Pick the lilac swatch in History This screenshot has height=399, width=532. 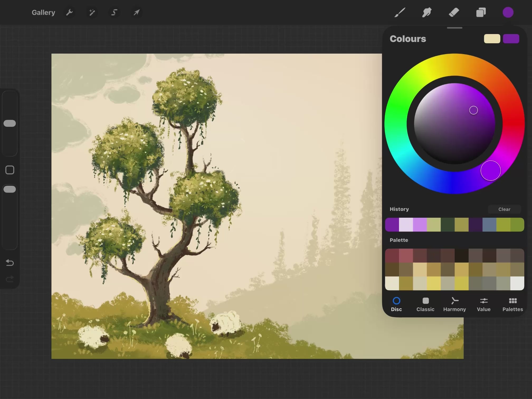[x=420, y=225]
